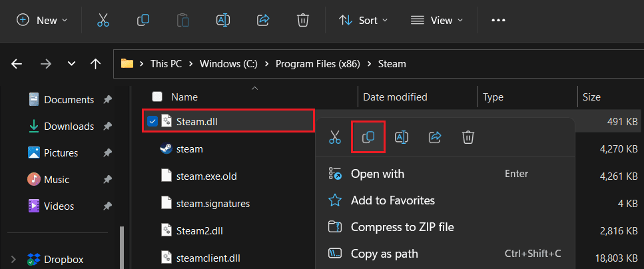Rename the file via the context menu rename icon
Viewport: 644px width, 269px height.
click(x=402, y=137)
